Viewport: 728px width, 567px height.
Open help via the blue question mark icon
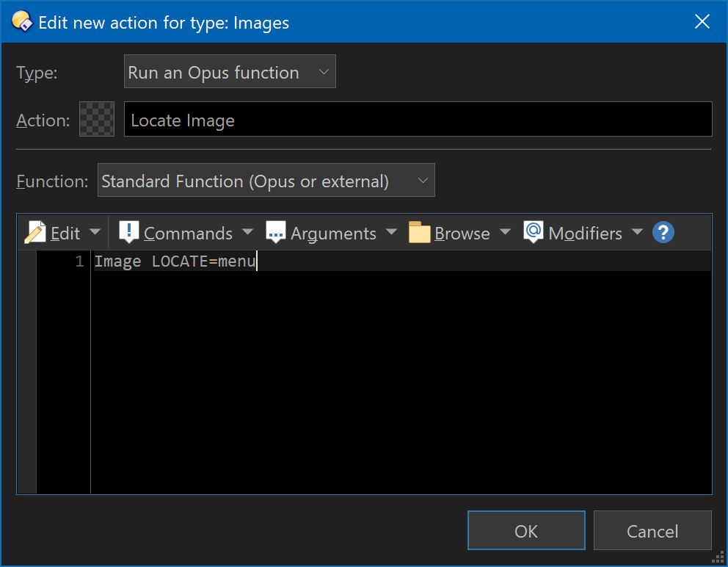[x=663, y=232]
